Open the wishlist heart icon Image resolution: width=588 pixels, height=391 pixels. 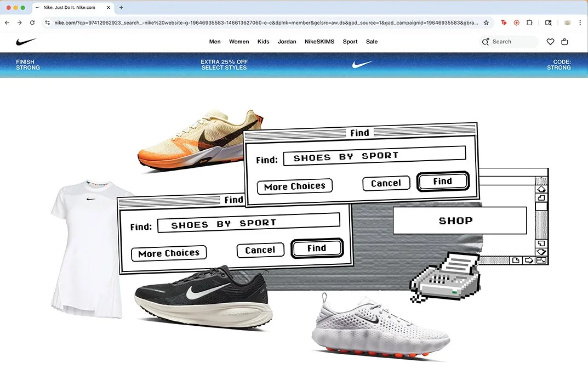[x=550, y=41]
